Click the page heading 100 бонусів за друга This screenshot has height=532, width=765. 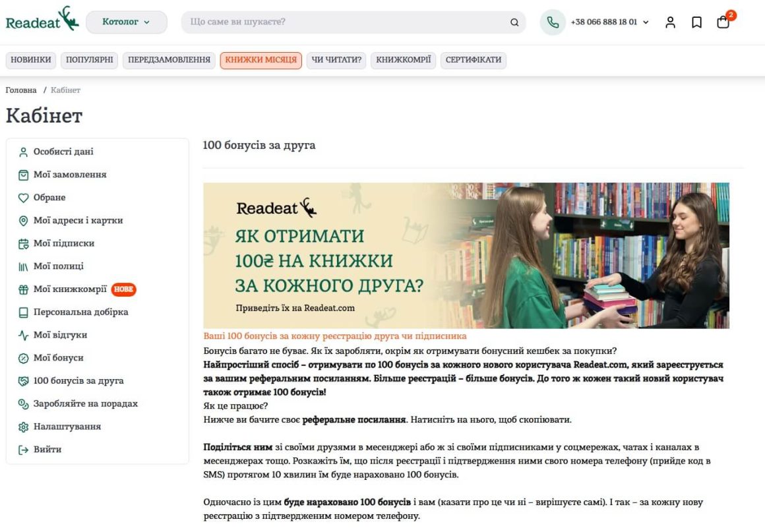point(259,145)
